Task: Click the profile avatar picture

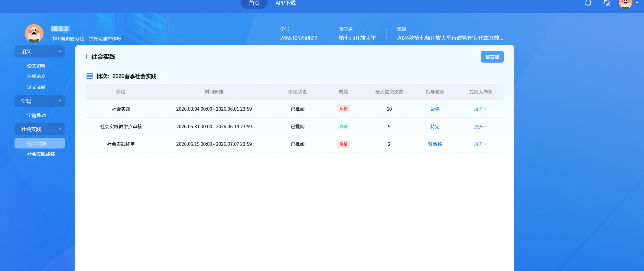Action: pos(34,34)
